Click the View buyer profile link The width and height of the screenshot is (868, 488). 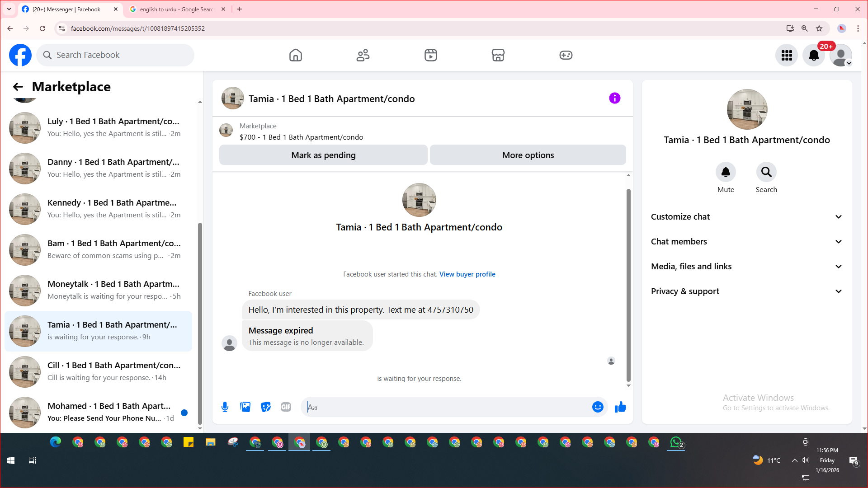467,274
